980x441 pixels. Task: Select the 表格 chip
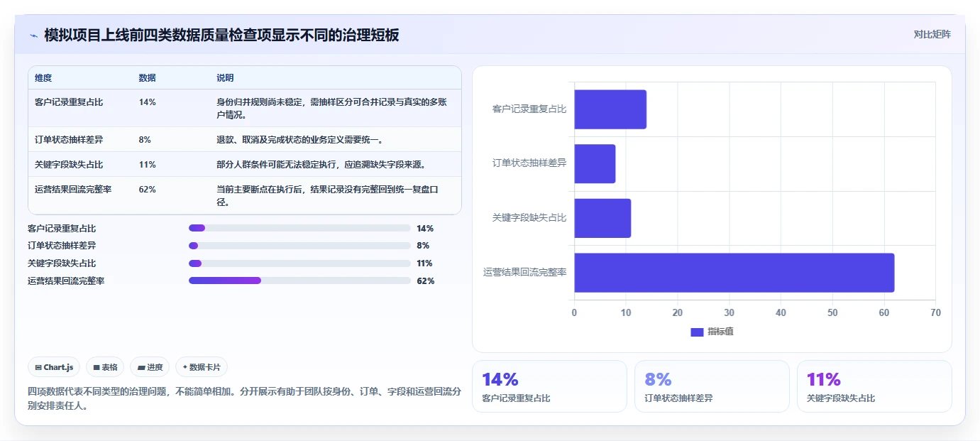[105, 367]
